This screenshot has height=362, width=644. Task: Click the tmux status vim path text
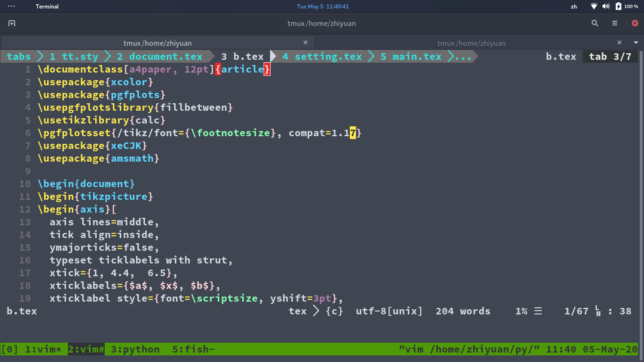(469, 349)
